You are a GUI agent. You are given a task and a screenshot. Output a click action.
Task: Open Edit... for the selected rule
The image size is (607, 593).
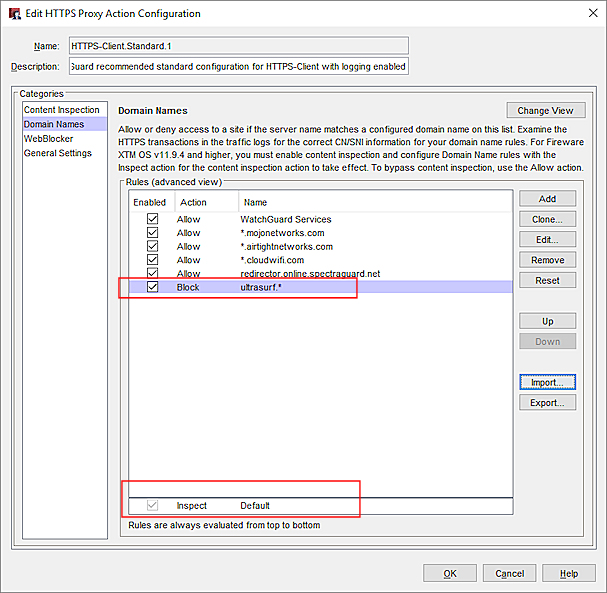(x=547, y=240)
